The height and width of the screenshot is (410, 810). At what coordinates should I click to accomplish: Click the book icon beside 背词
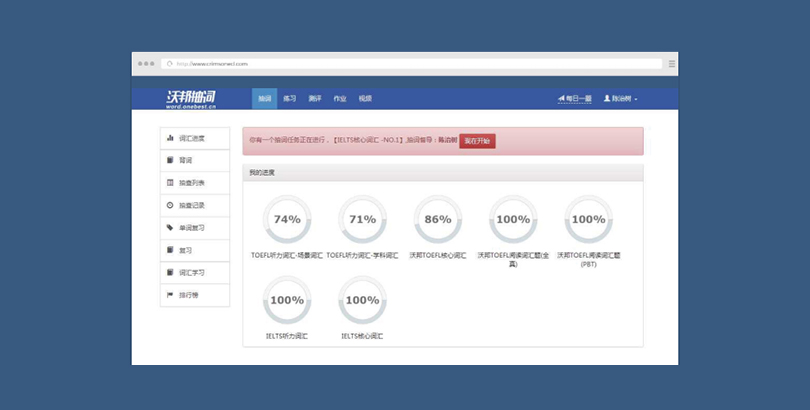[x=170, y=160]
